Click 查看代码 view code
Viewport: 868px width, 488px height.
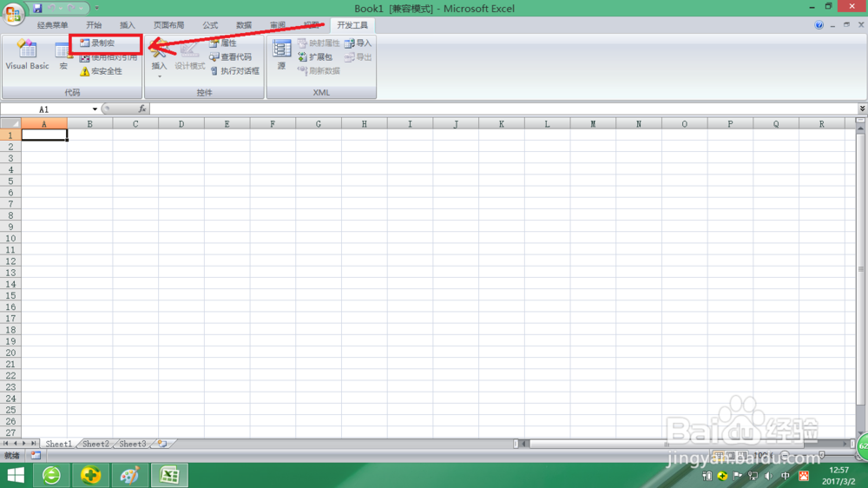[x=230, y=57]
